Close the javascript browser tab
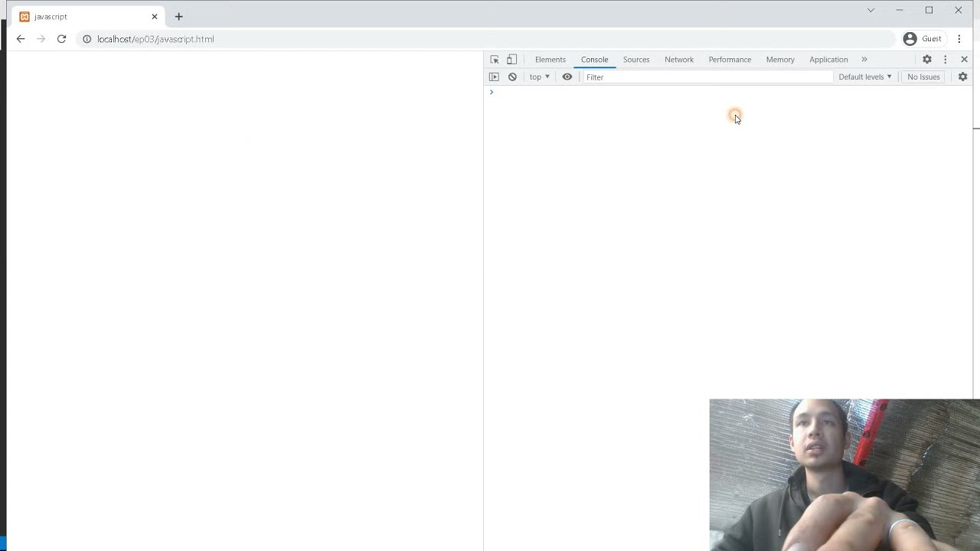The height and width of the screenshot is (551, 980). (155, 17)
